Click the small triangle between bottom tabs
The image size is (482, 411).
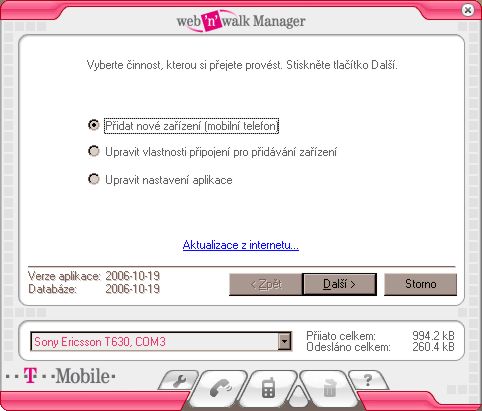(298, 396)
